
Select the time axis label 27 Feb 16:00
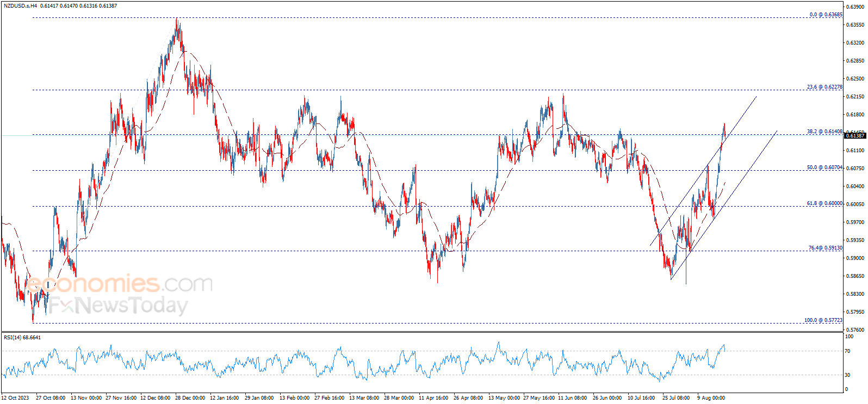coord(330,398)
